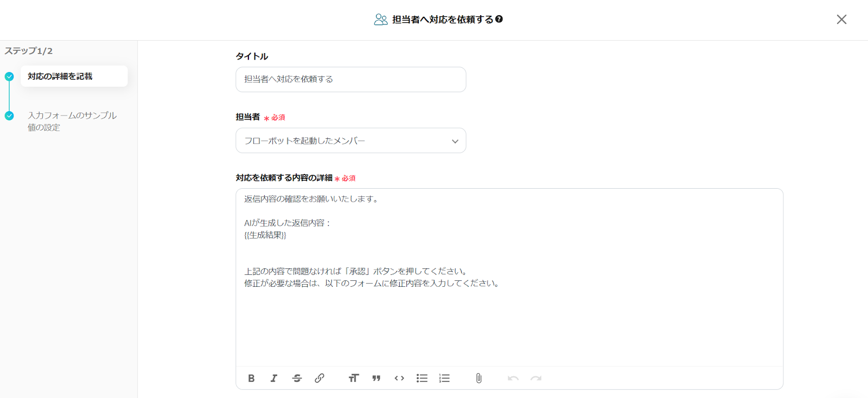868x398 pixels.
Task: Insert a hyperlink with the link icon
Action: (320, 378)
